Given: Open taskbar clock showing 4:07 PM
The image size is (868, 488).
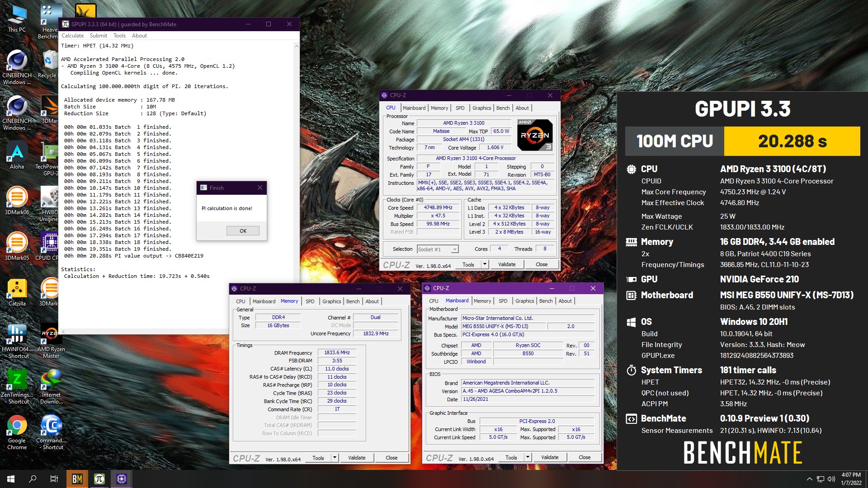Looking at the screenshot, I should click(x=851, y=479).
